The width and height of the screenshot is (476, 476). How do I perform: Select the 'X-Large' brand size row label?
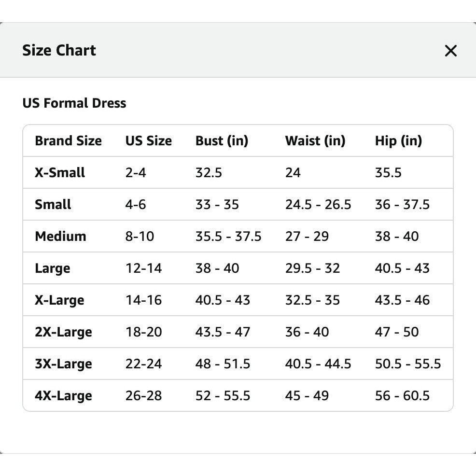click(x=59, y=300)
